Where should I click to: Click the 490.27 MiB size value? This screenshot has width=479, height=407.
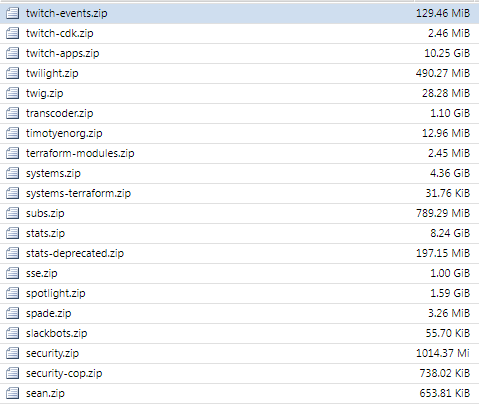[x=443, y=73]
